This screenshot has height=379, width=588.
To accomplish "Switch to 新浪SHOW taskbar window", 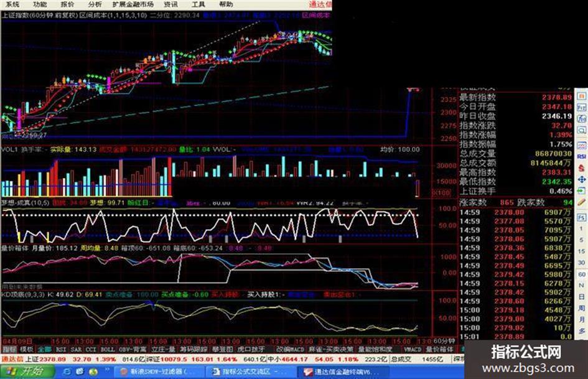I will coord(159,372).
